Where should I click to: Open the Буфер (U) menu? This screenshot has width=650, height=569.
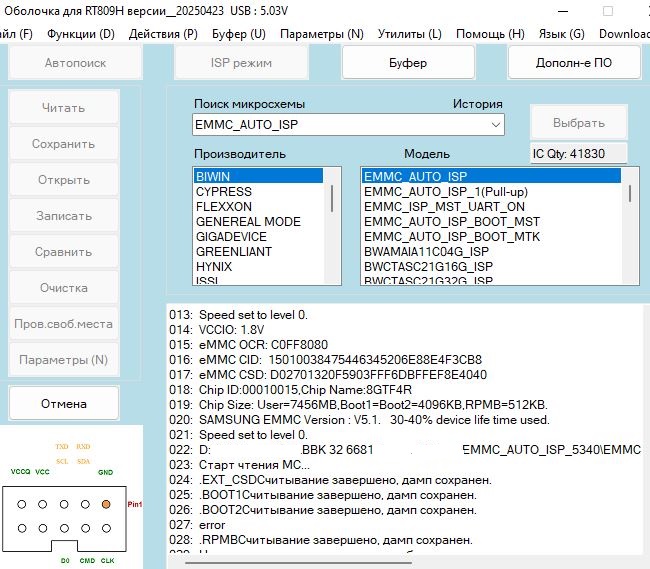239,34
